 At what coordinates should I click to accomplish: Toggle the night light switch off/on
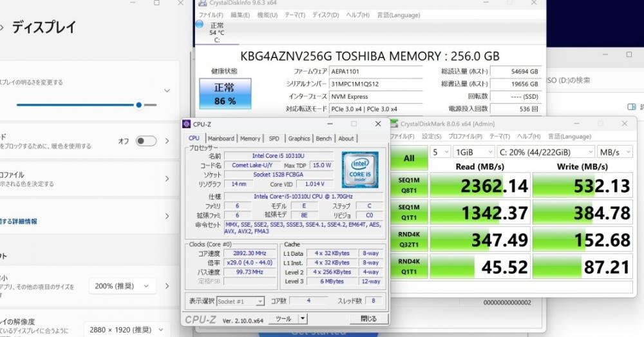point(146,141)
